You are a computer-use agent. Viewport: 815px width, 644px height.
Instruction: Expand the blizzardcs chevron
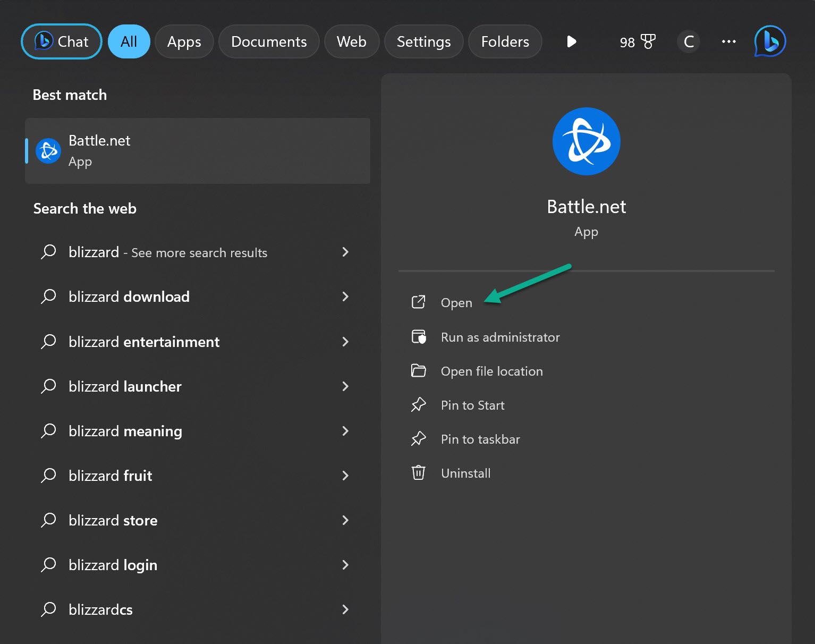point(345,609)
